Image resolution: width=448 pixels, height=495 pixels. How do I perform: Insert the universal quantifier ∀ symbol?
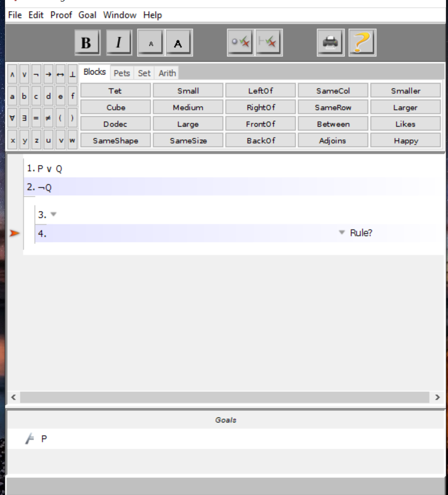coord(12,118)
